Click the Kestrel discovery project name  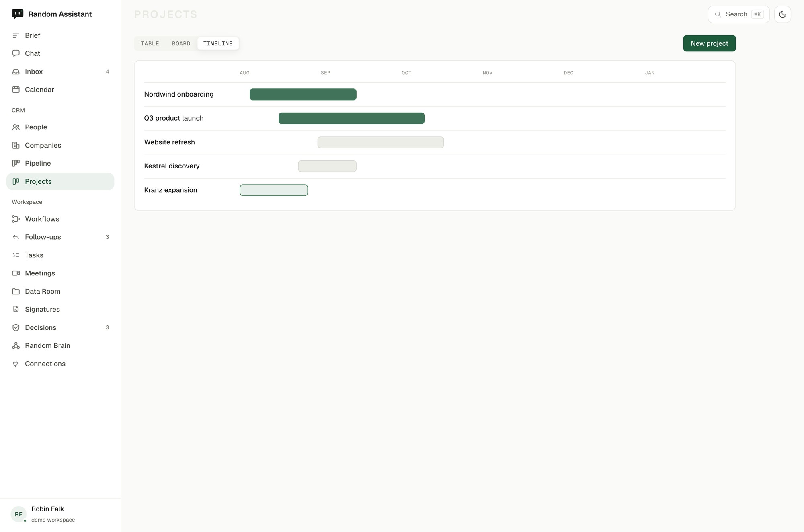click(x=172, y=166)
